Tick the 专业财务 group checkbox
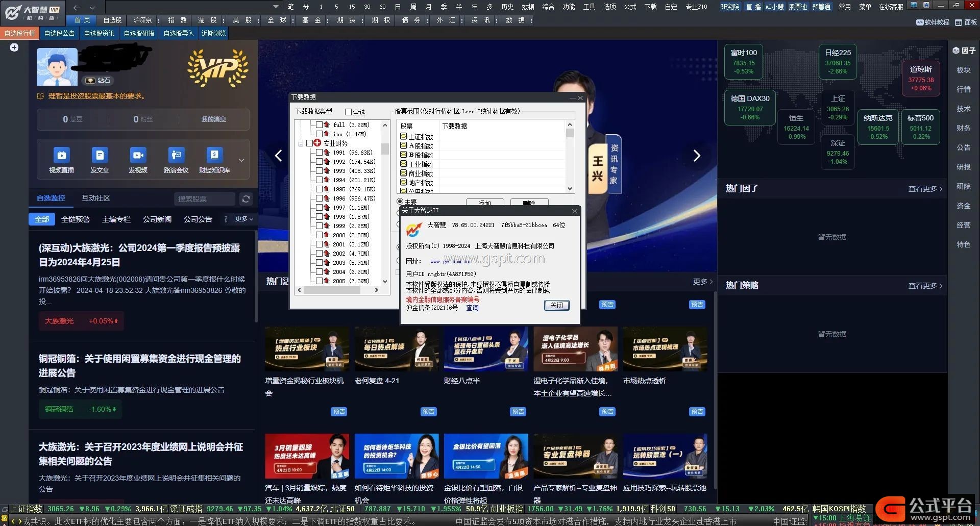This screenshot has height=526, width=980. [309, 143]
